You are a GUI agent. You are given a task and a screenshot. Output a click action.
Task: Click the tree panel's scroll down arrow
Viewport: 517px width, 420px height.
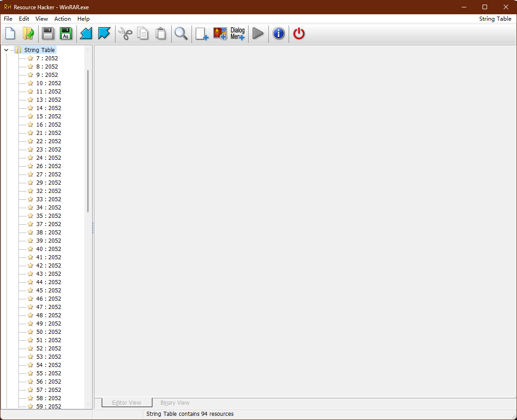[x=88, y=405]
